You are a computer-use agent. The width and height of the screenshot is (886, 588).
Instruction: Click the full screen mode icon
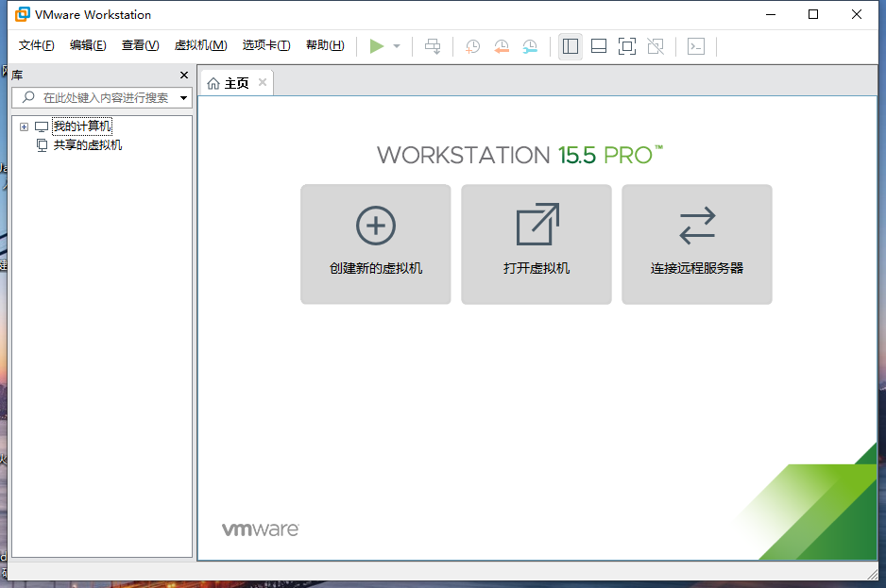pos(626,46)
